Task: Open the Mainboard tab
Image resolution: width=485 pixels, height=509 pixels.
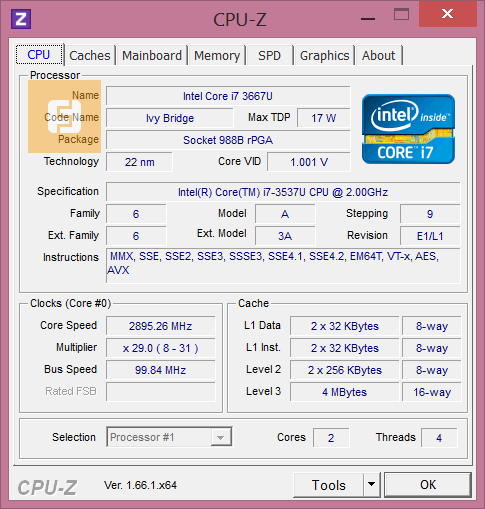Action: (x=152, y=55)
